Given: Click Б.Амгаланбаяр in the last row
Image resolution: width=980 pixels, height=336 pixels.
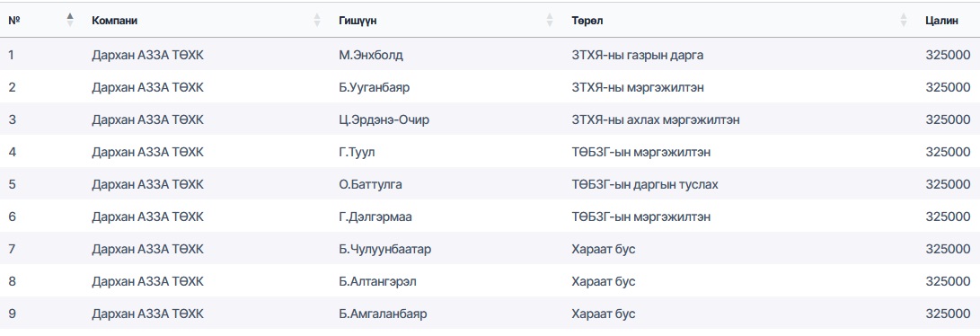Looking at the screenshot, I should tap(383, 314).
